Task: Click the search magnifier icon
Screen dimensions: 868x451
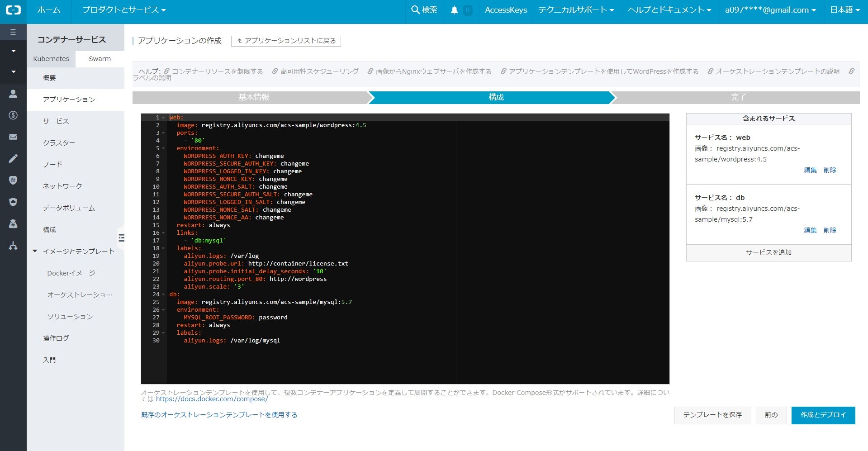Action: tap(415, 9)
